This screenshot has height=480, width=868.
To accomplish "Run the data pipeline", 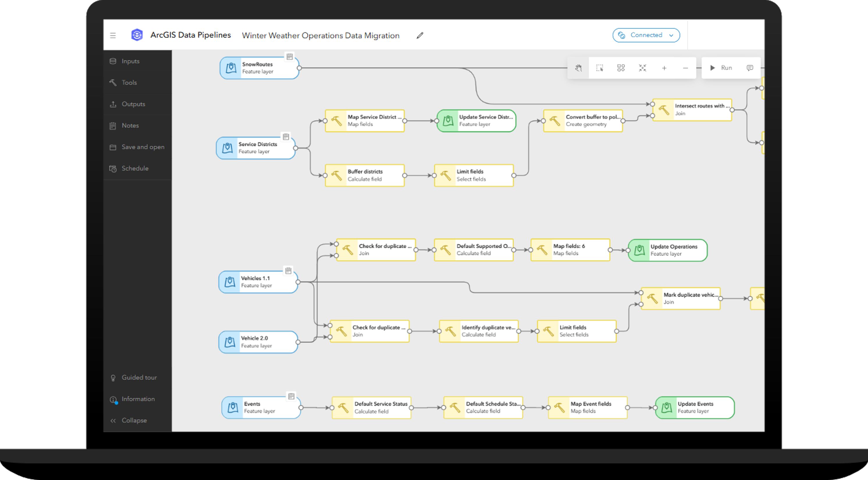I will coord(721,68).
